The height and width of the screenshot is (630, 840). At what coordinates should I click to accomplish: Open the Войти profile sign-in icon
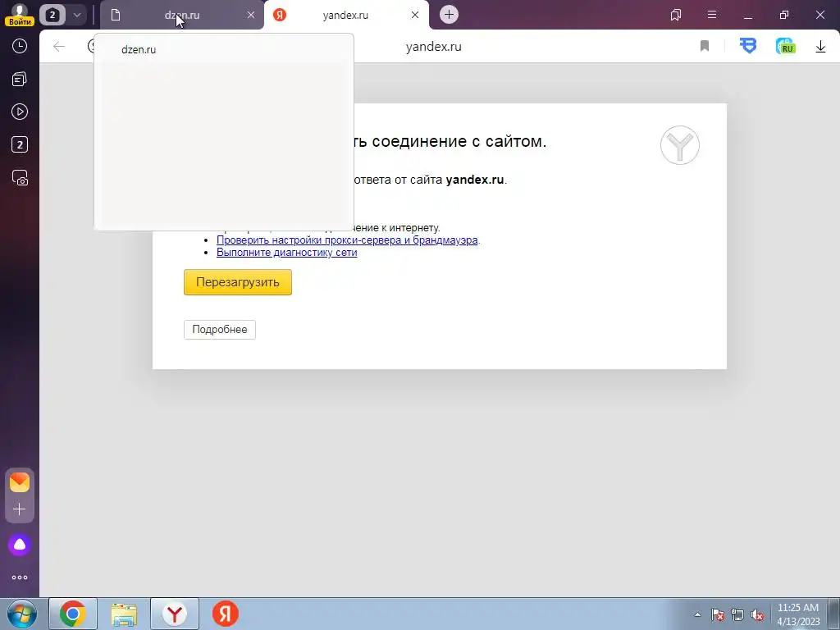click(x=20, y=15)
